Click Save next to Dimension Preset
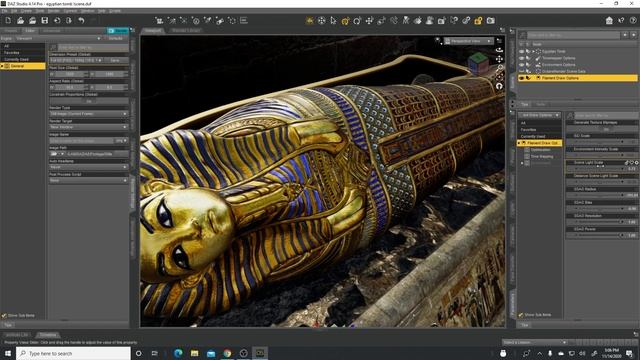The height and width of the screenshot is (360, 640). click(x=116, y=60)
